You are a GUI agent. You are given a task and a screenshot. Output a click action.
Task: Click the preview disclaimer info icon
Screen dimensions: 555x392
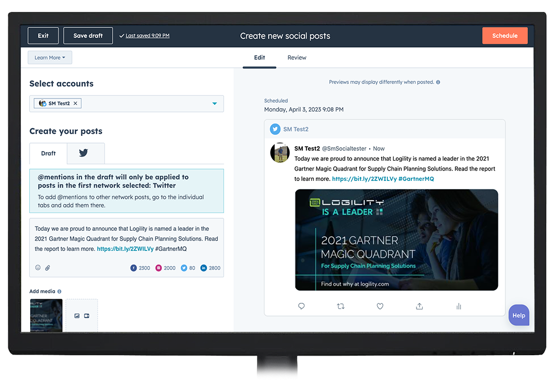[x=438, y=82]
